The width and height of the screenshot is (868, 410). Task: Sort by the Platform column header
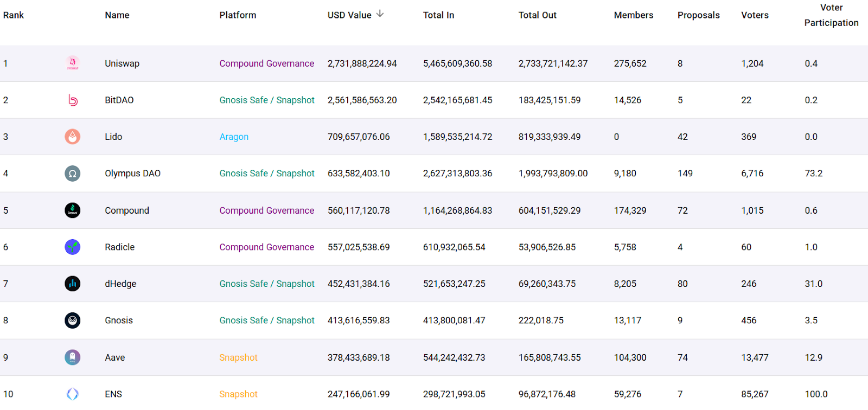tap(238, 15)
